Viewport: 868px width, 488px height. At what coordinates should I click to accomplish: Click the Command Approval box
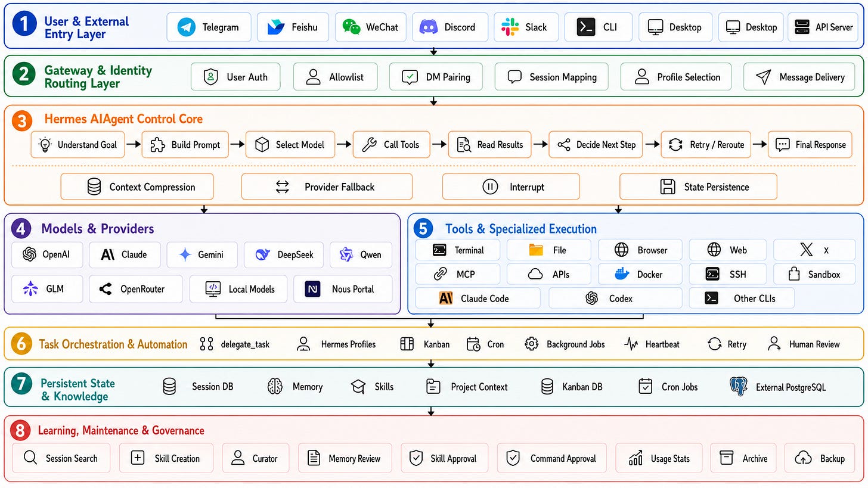[551, 458]
